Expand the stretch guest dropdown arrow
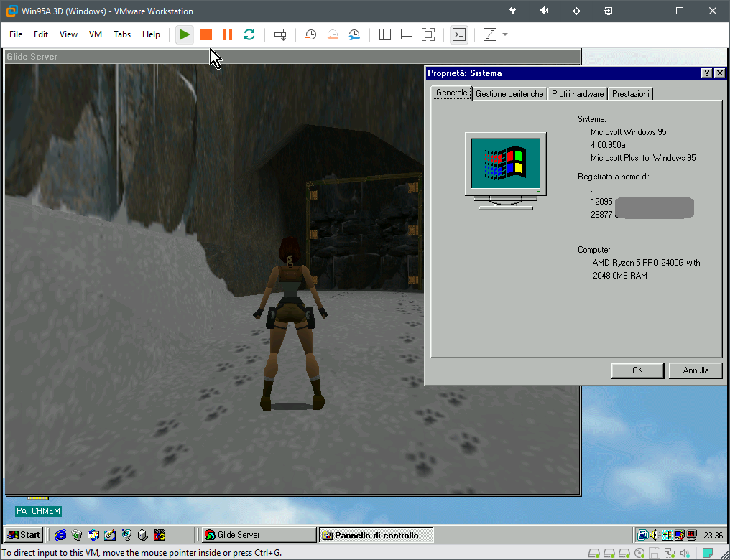 (505, 34)
